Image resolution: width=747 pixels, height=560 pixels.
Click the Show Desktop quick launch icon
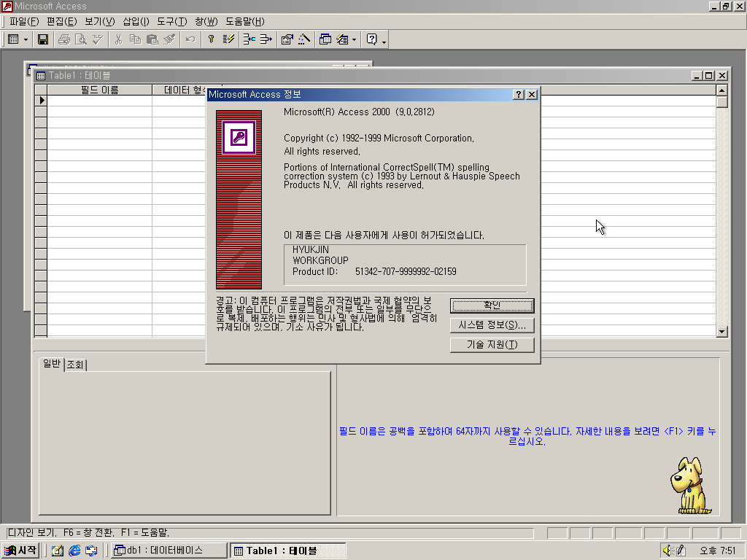57,551
